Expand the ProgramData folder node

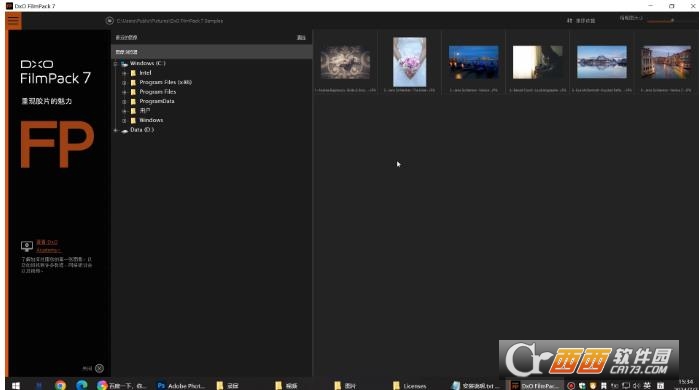point(124,101)
